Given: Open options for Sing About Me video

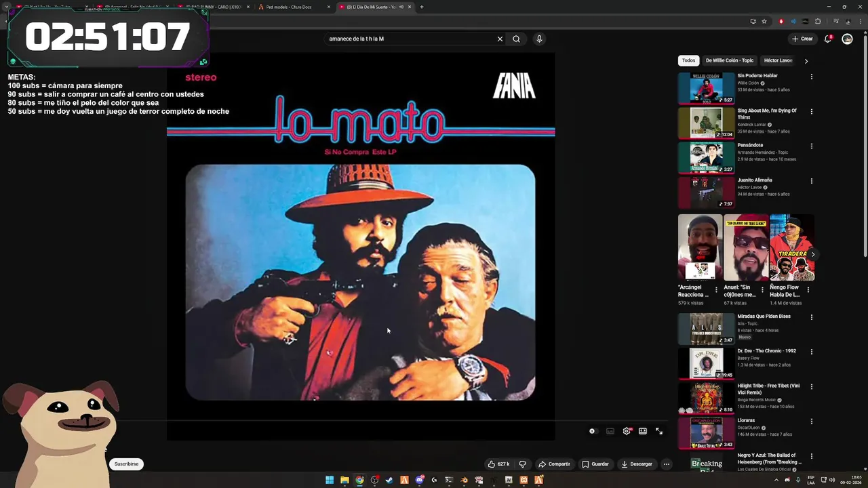Looking at the screenshot, I should tap(812, 111).
